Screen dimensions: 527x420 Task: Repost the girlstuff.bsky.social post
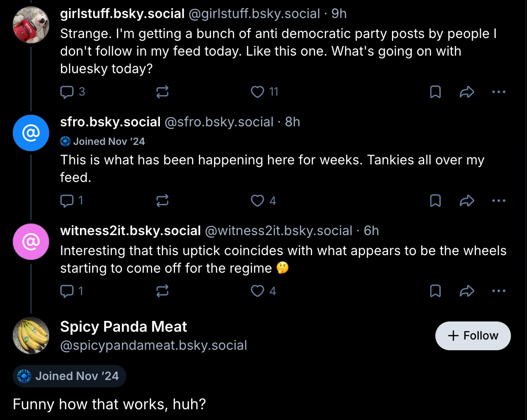[162, 92]
